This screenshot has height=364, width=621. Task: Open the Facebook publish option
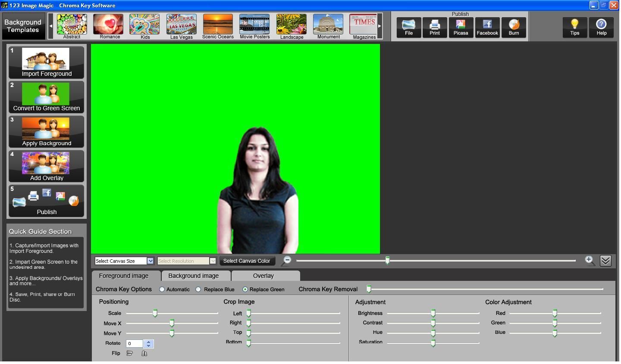487,28
